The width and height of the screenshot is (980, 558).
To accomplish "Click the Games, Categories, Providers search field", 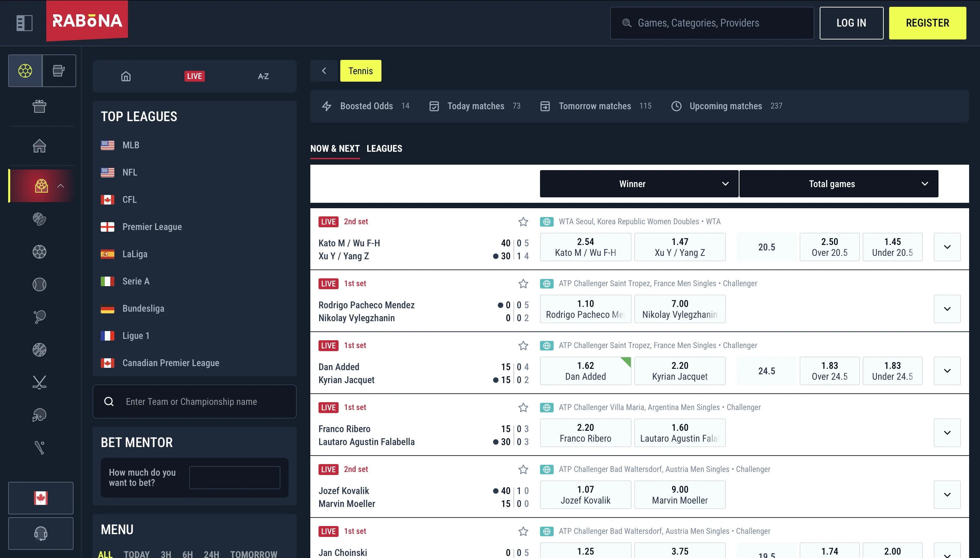I will (x=712, y=23).
